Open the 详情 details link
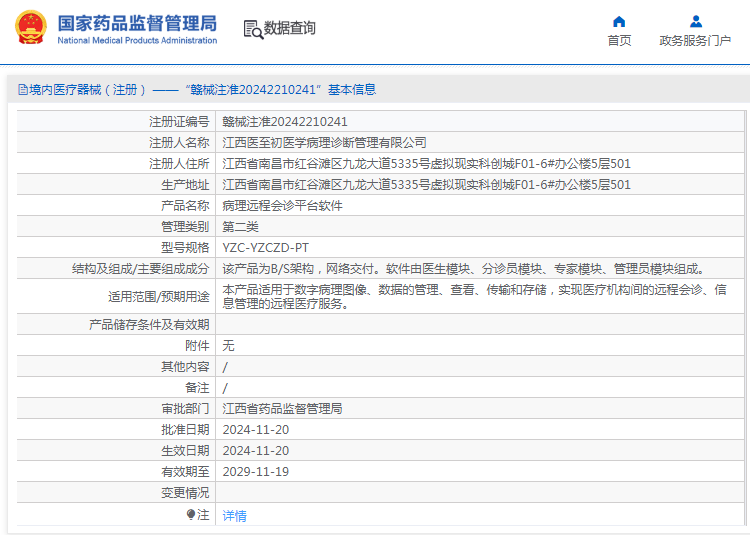Screen dimensions: 750x535 tap(234, 515)
